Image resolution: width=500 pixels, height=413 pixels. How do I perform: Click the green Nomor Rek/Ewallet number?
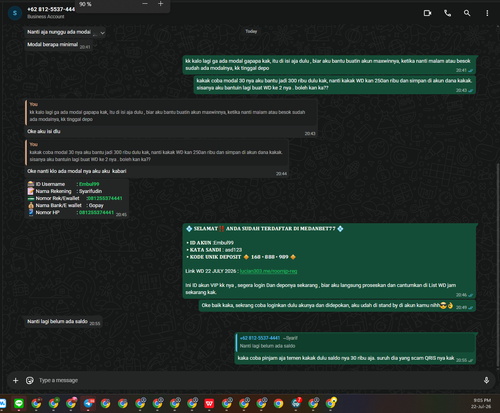104,198
